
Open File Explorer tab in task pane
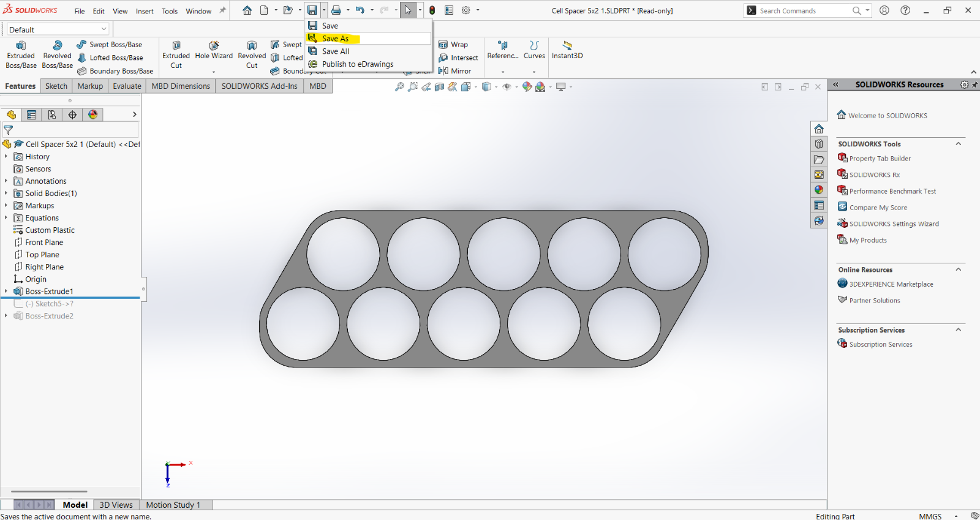click(x=819, y=159)
